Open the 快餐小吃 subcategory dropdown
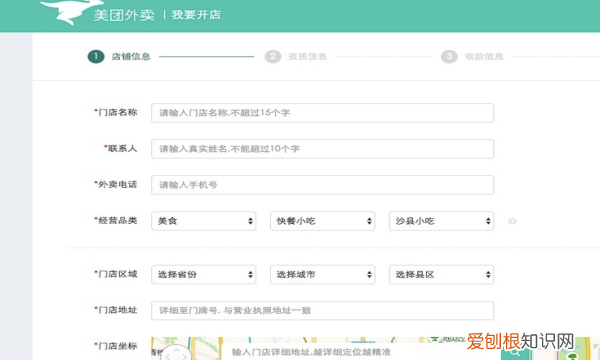Image resolution: width=600 pixels, height=360 pixels. (x=323, y=221)
